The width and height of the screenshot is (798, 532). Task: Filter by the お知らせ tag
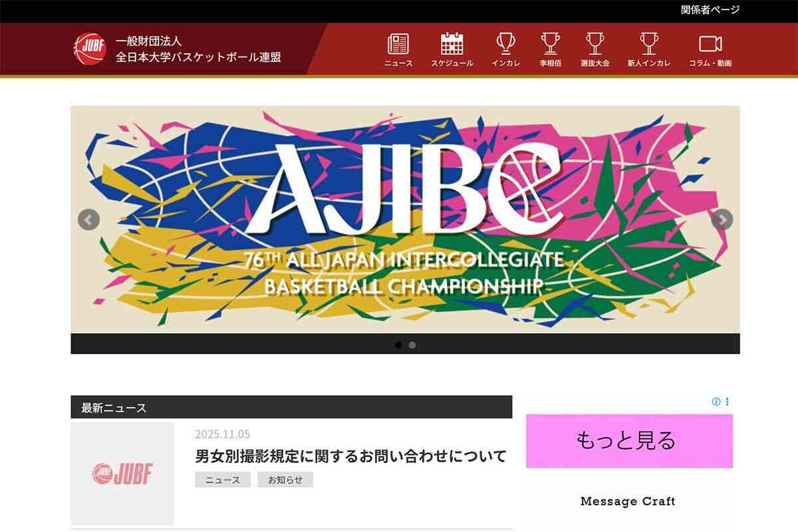[285, 479]
